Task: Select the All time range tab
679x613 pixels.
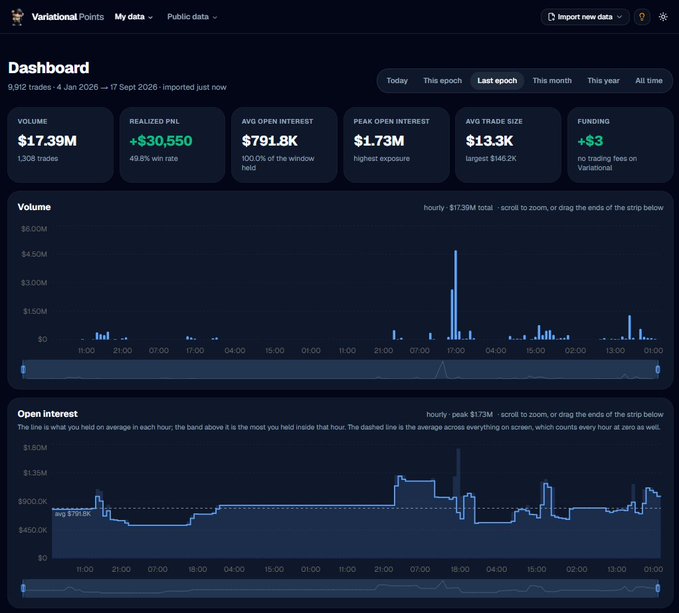Action: [x=649, y=81]
